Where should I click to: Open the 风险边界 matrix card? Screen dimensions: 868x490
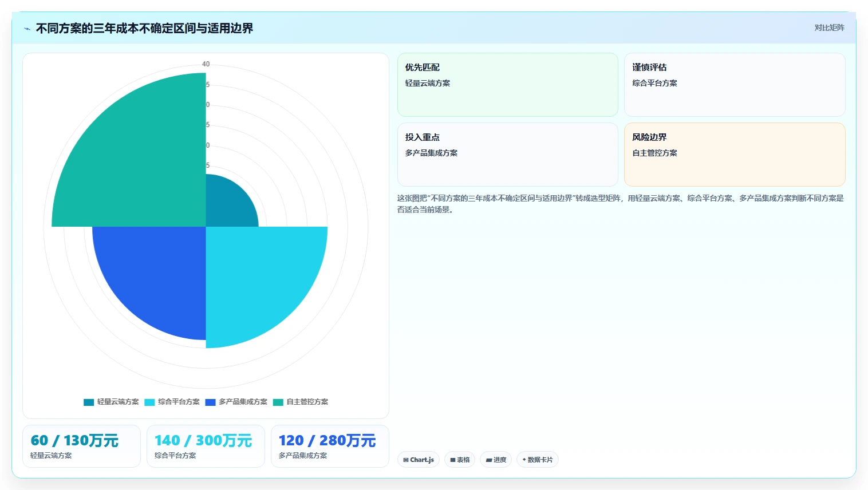(735, 155)
